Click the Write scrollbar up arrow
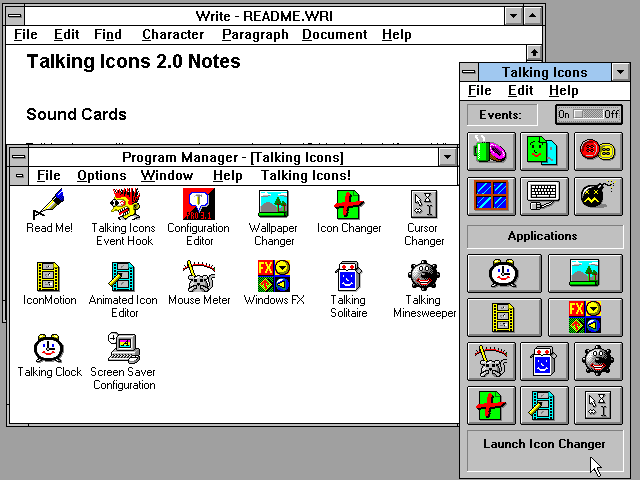The height and width of the screenshot is (480, 640). [534, 53]
